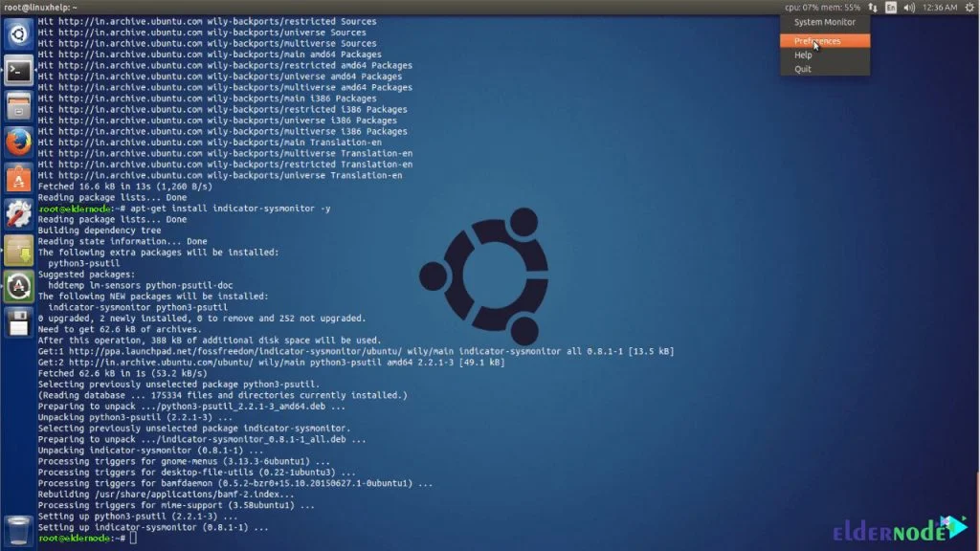Open the sound volume indicator
This screenshot has width=980, height=551.
[910, 7]
